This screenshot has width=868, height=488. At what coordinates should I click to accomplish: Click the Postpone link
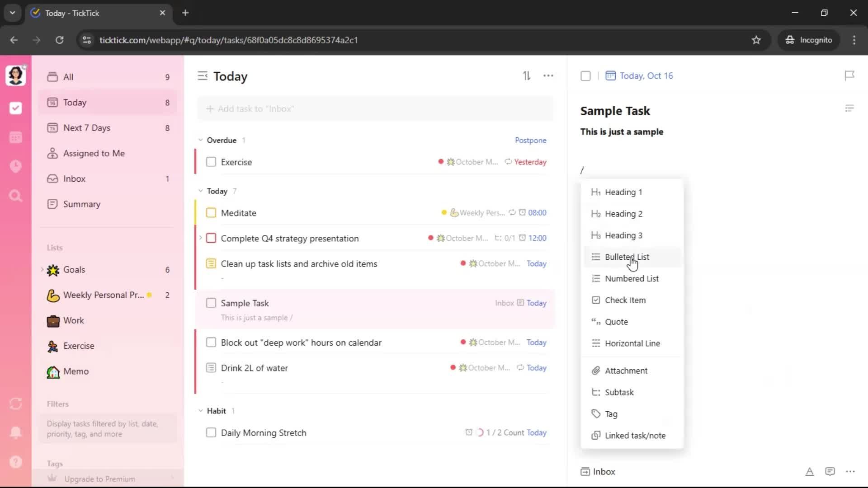click(x=530, y=140)
